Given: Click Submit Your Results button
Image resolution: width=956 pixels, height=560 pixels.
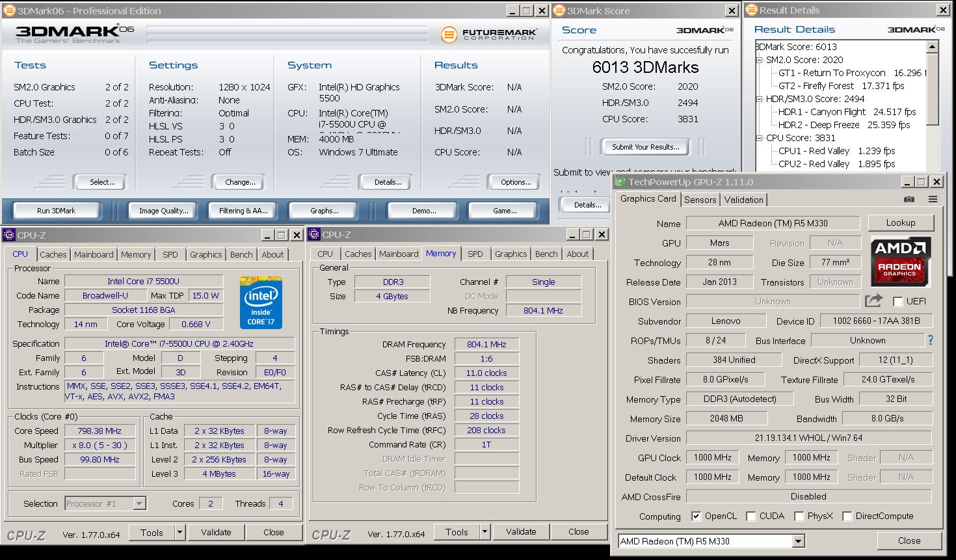Looking at the screenshot, I should pos(645,147).
